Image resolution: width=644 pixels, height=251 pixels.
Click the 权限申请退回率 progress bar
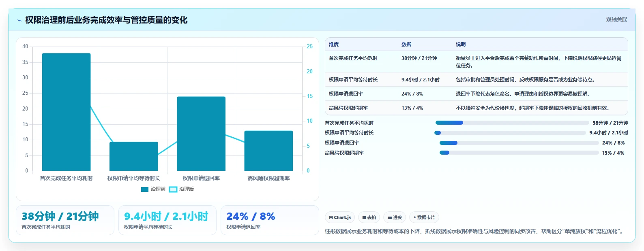519,143
